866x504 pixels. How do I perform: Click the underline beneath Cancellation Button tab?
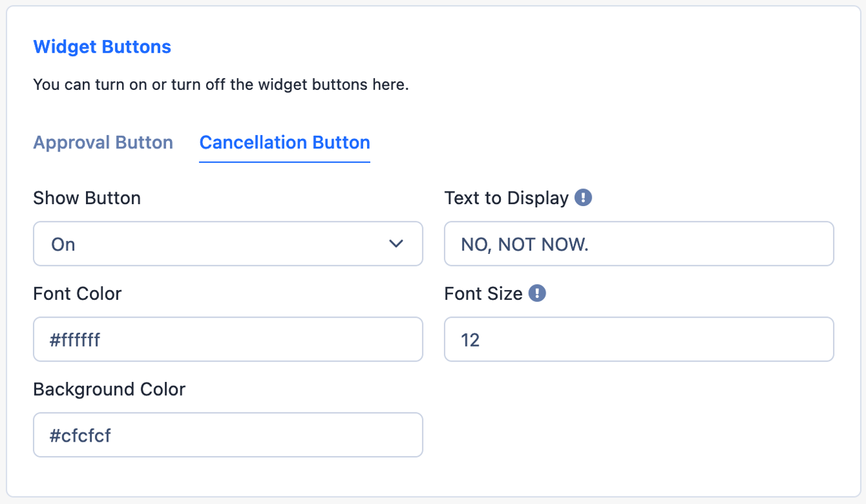point(285,161)
